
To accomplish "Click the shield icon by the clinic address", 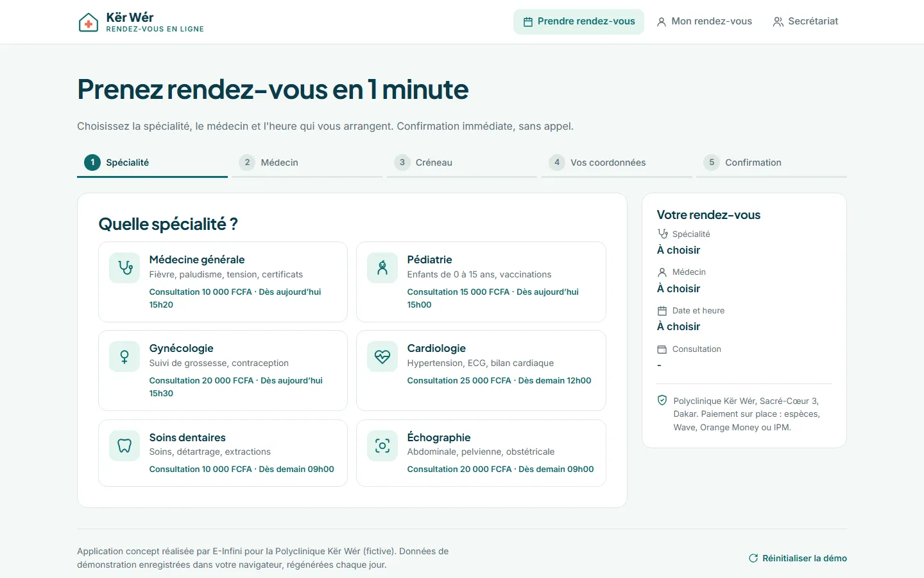I will 662,400.
